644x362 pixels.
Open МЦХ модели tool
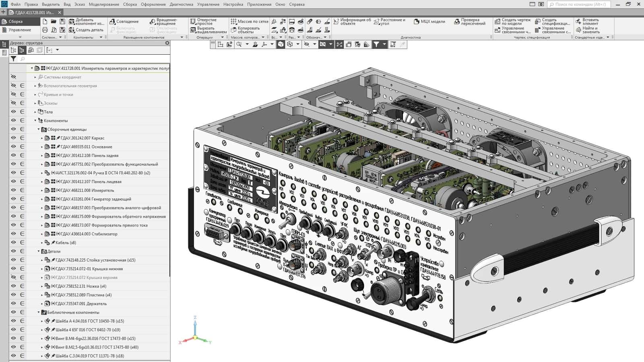[x=429, y=21]
